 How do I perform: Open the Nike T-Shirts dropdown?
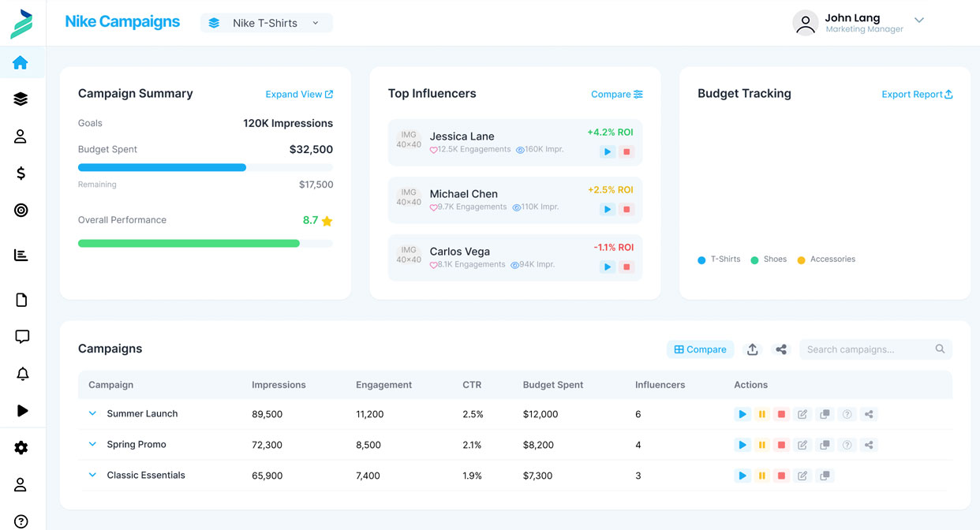[x=267, y=23]
